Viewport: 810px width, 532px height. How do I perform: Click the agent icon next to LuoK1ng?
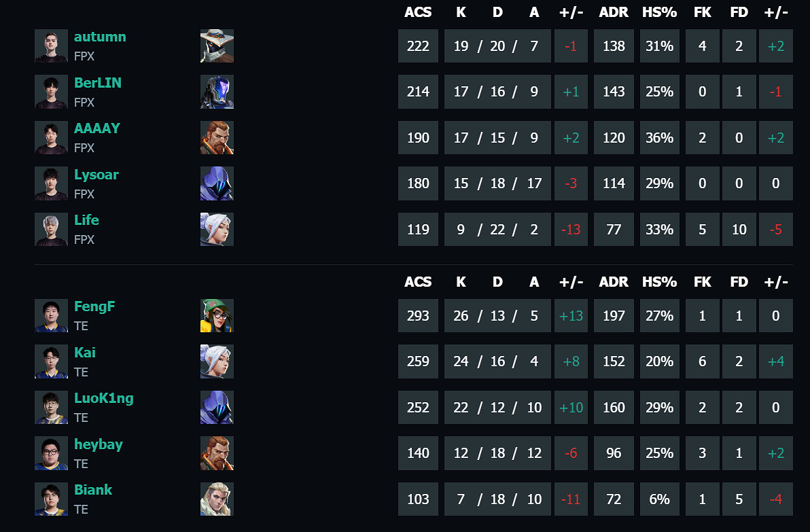pyautogui.click(x=217, y=408)
